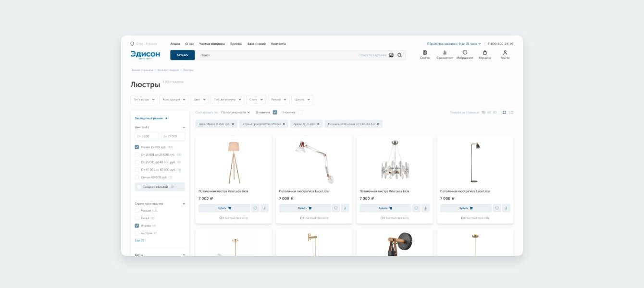Collapse the 'Страна производства' filter section

[184, 204]
